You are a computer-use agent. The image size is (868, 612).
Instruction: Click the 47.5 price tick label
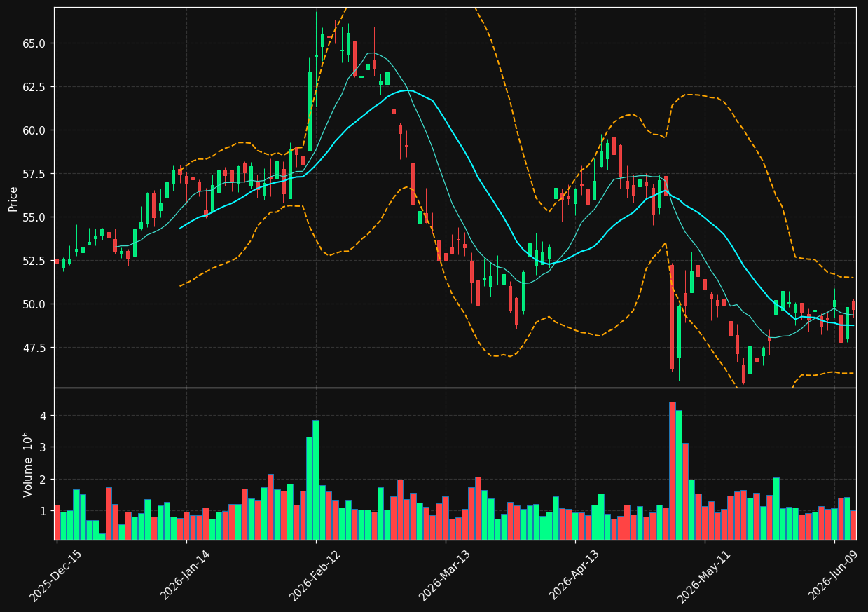(34, 348)
